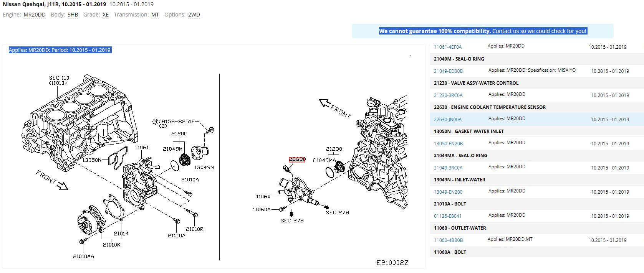Select the '21049MA - SEAL-O RING' heading
This screenshot has height=273, width=644.
pyautogui.click(x=460, y=156)
